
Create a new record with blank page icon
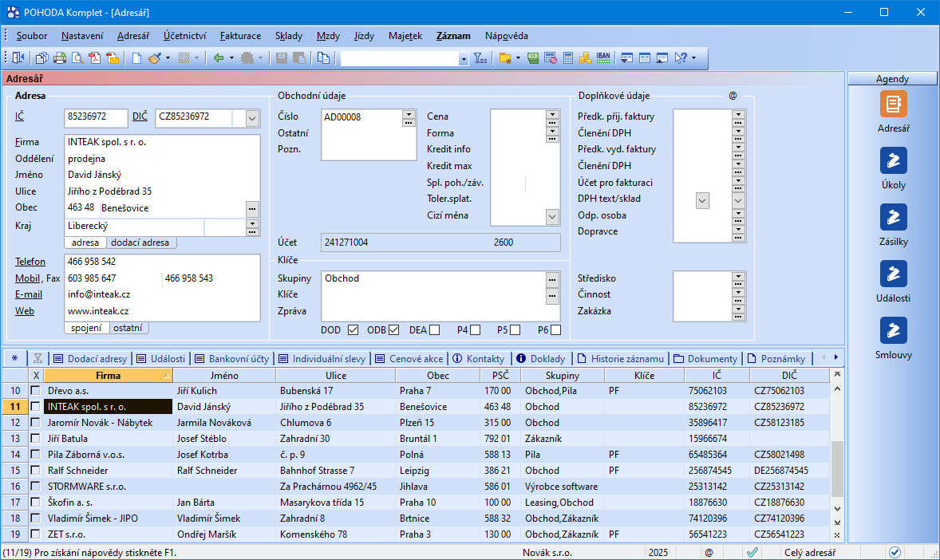pyautogui.click(x=136, y=58)
